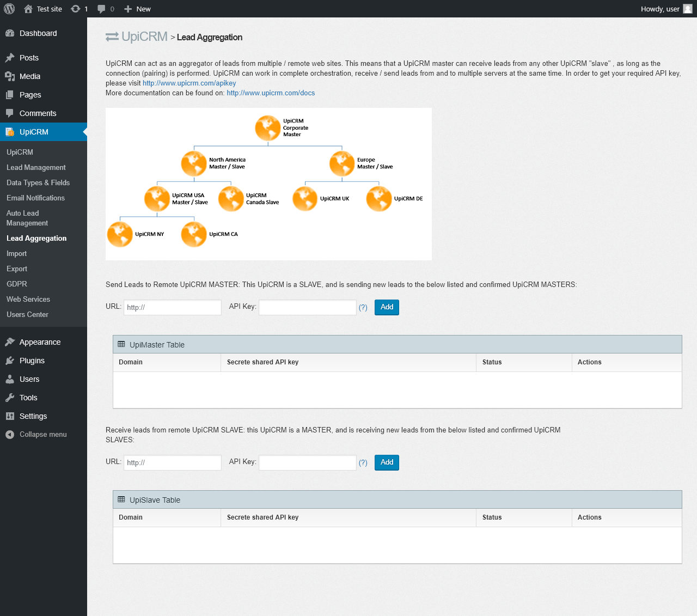Open the New content dropdown
697x616 pixels.
[x=137, y=9]
